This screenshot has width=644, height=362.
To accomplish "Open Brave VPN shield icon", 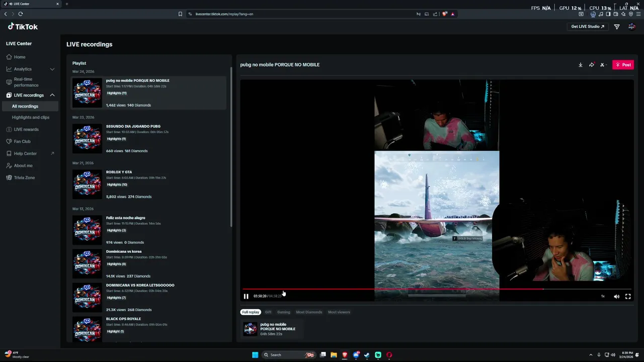I will (630, 14).
